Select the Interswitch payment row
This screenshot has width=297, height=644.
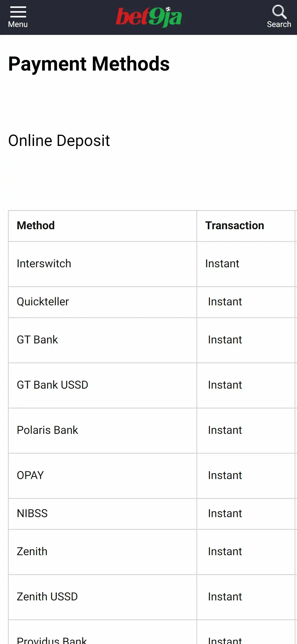(x=44, y=264)
